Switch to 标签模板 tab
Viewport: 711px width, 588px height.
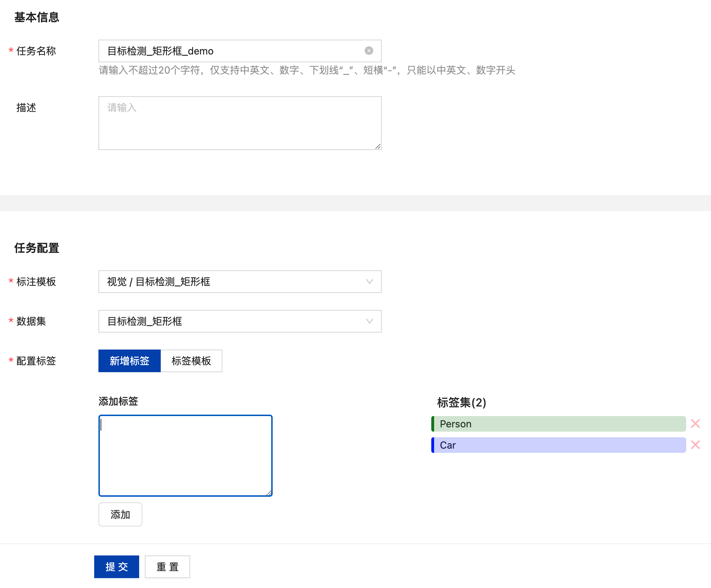(x=191, y=361)
